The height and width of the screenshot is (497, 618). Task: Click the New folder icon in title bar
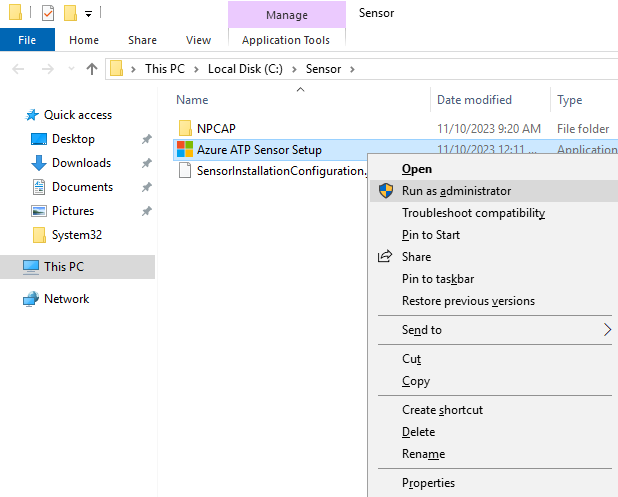(x=71, y=13)
